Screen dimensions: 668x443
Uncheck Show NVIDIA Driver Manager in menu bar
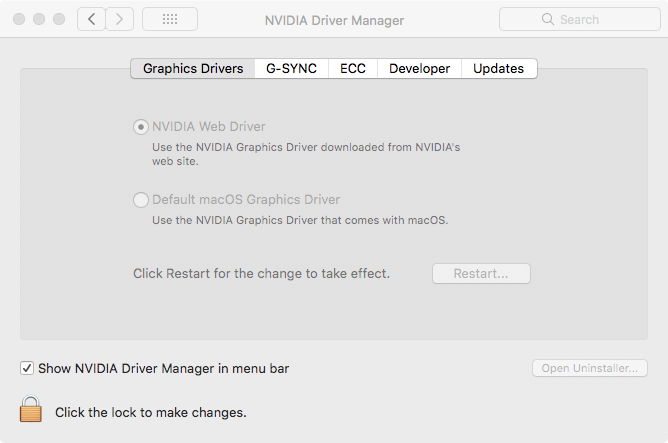[27, 368]
